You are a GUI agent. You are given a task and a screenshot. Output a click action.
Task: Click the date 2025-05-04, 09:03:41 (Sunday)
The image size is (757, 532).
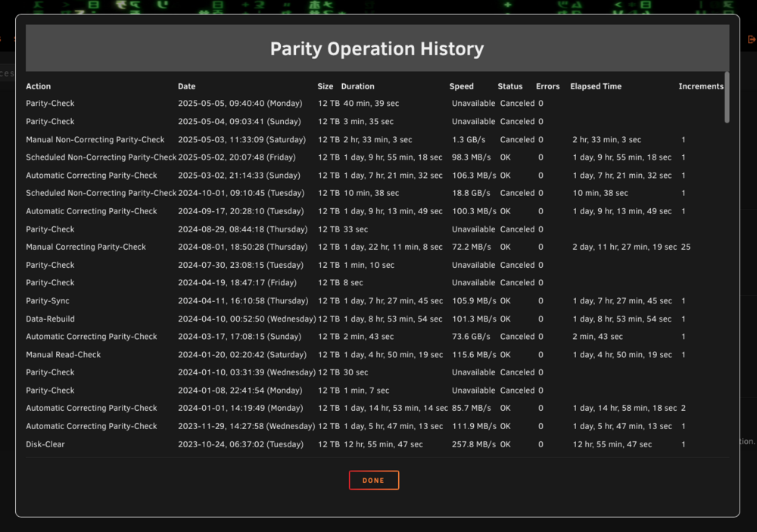pos(239,122)
